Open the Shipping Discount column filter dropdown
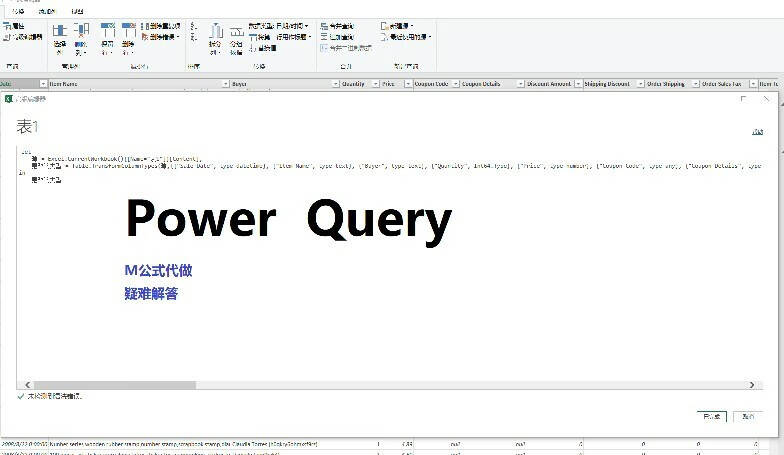 (640, 84)
